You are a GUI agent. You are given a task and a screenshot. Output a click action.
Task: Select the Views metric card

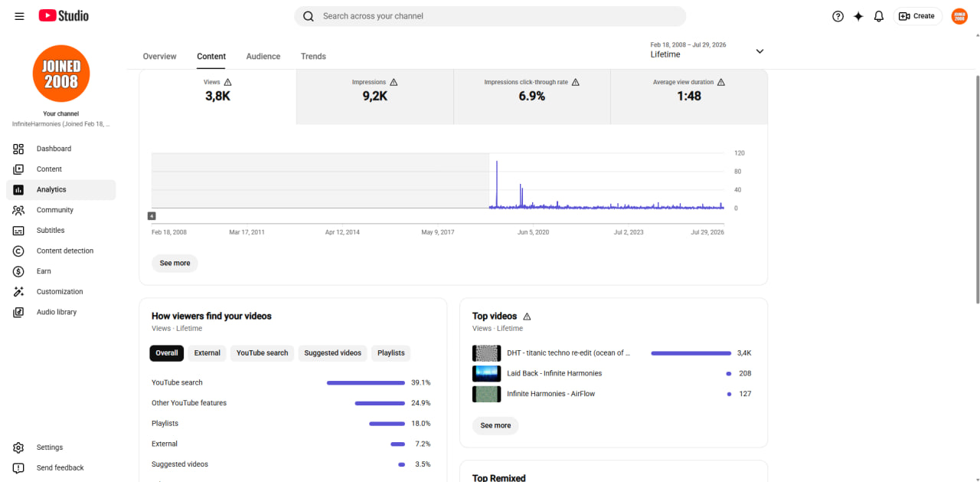[x=217, y=97]
